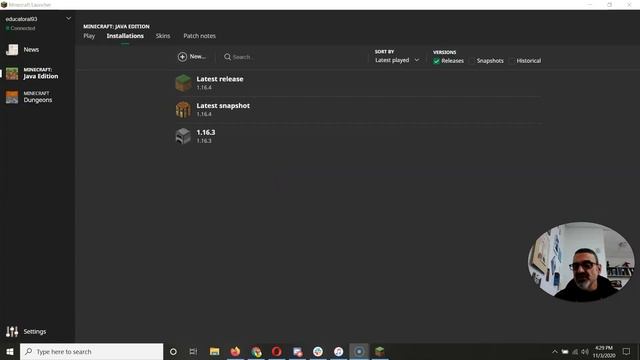
Task: Select the 'Latest snapshot' installation title
Action: [223, 106]
